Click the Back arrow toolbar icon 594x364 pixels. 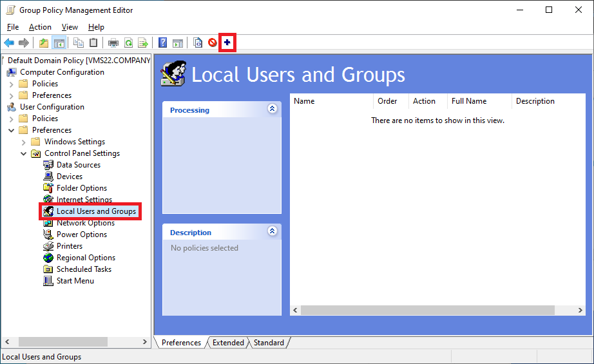tap(9, 43)
